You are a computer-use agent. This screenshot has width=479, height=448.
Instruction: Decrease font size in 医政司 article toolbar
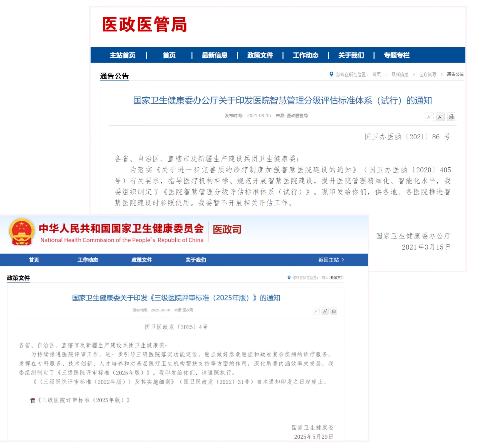316,311
